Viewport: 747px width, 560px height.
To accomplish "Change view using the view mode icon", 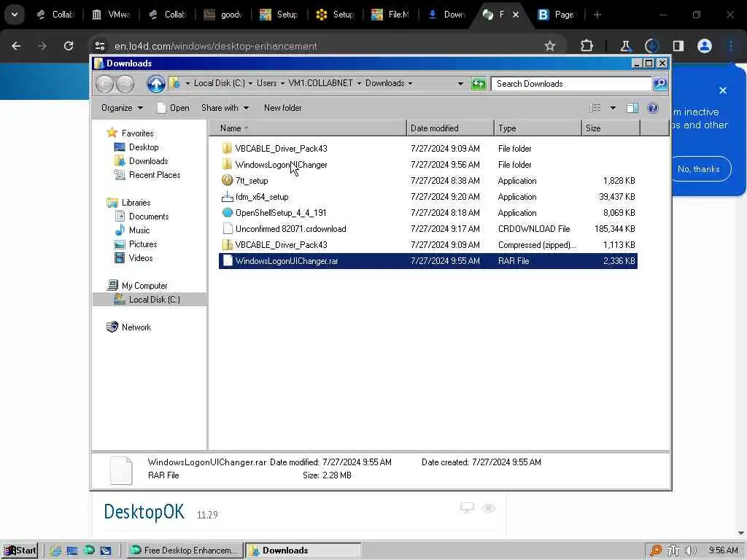I will tap(595, 108).
